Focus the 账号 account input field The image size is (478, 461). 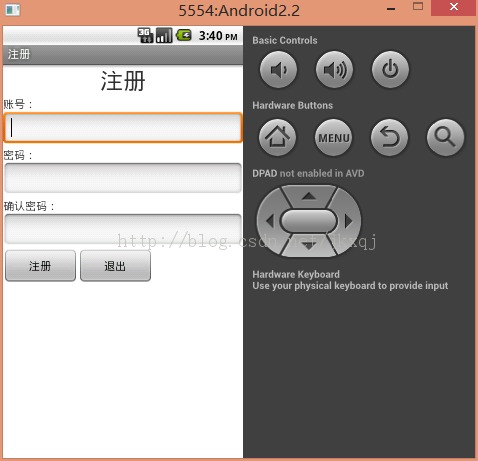pyautogui.click(x=123, y=128)
